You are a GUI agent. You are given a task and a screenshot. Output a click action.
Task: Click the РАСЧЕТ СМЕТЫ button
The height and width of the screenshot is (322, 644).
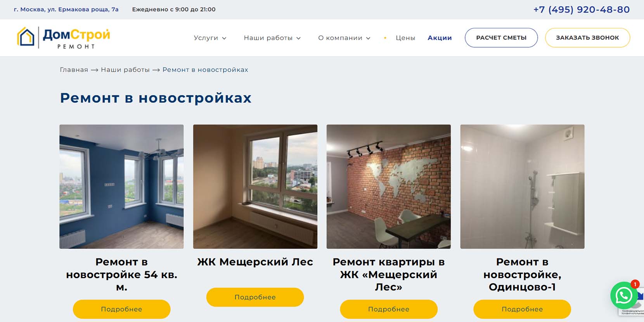tap(501, 38)
